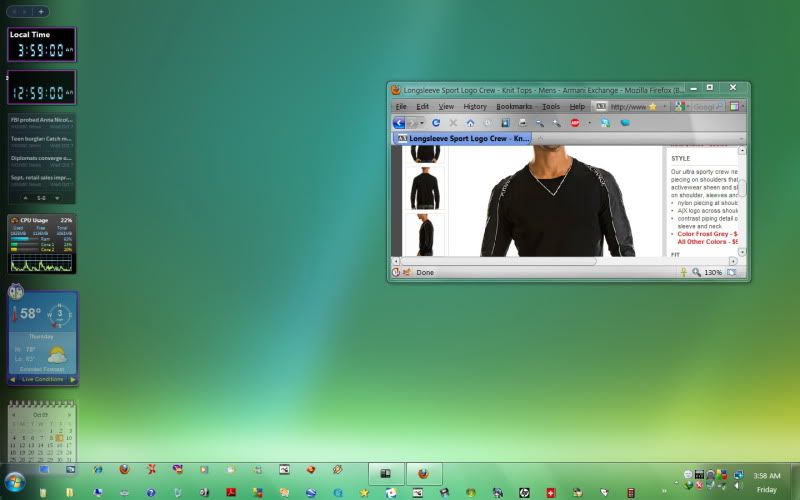Open the File menu in Firefox
The width and height of the screenshot is (800, 500).
tap(401, 107)
